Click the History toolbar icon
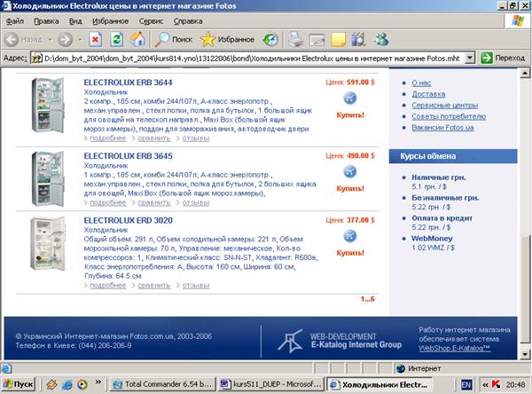 270,40
